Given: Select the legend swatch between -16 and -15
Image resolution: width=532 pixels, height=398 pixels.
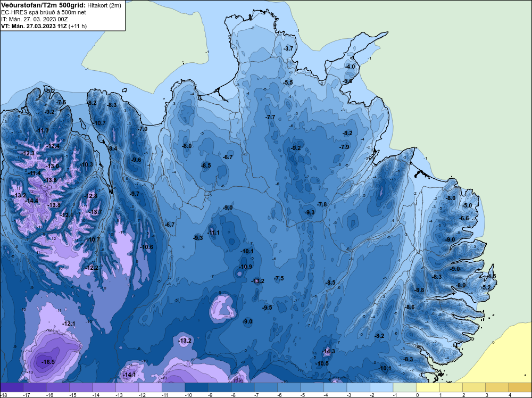Looking at the screenshot, I should [x=57, y=387].
